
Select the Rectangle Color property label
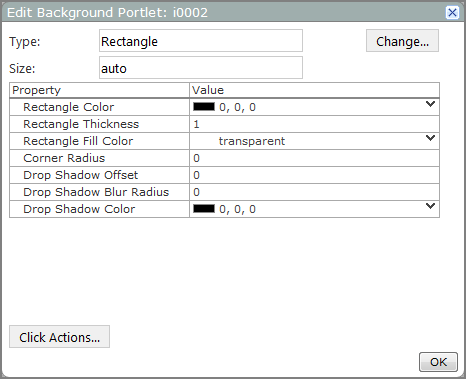[68, 107]
